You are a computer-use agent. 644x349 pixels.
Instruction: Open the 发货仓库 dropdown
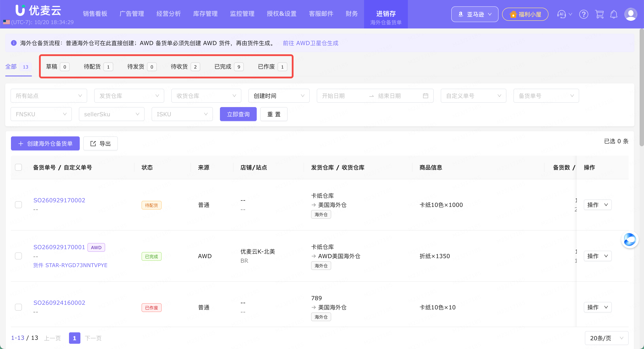(129, 96)
